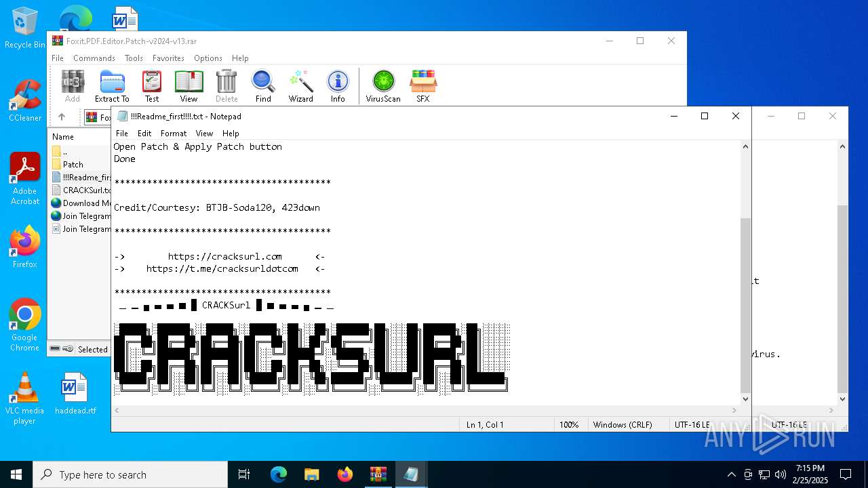The width and height of the screenshot is (868, 488).
Task: Launch the Wizard wand toolbar icon
Action: (300, 86)
